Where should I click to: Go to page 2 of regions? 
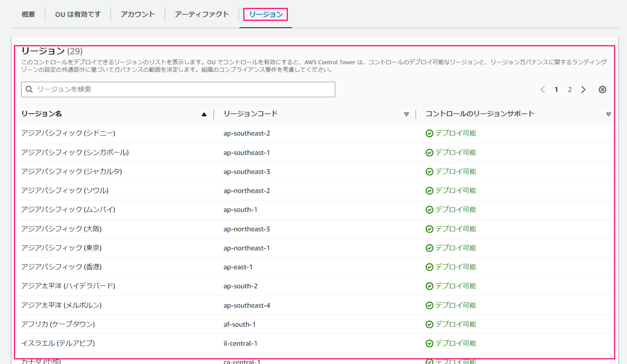coord(570,90)
